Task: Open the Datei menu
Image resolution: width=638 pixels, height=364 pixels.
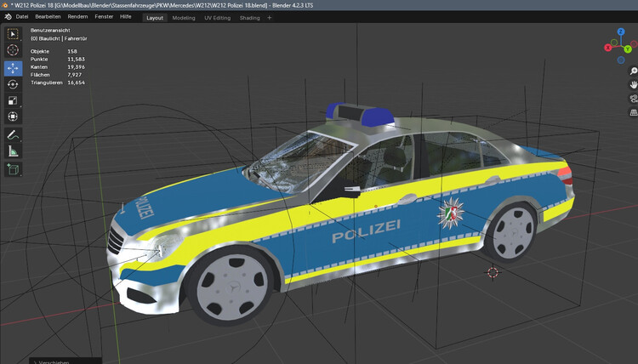Action: point(22,17)
